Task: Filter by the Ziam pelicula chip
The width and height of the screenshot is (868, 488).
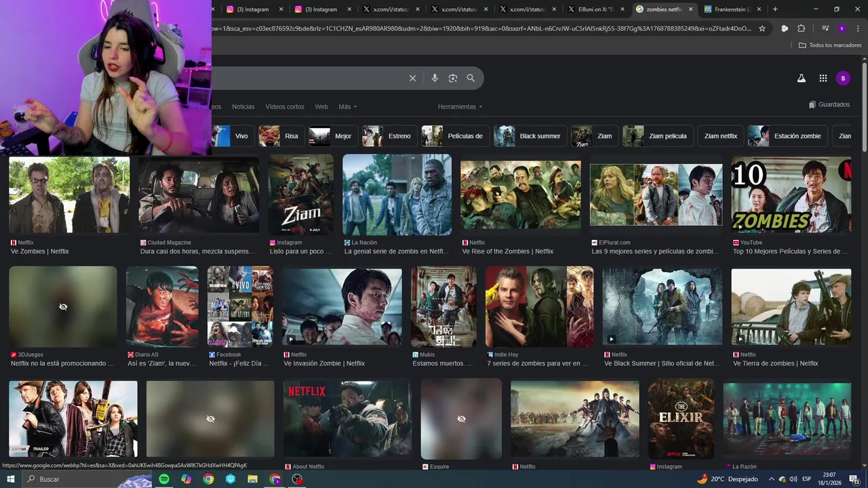Action: pos(658,136)
